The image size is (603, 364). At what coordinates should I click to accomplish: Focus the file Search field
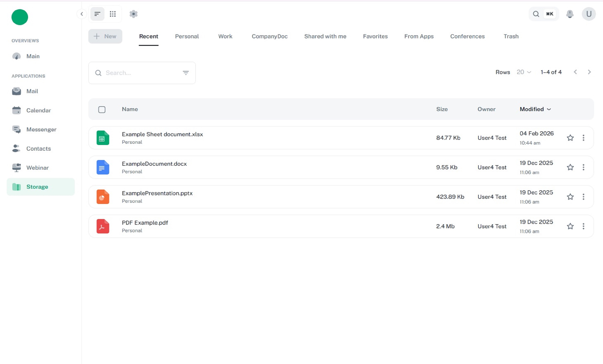[x=142, y=73]
